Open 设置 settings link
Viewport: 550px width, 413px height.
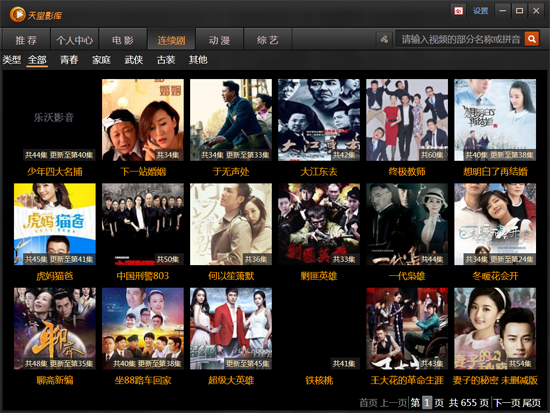(480, 11)
